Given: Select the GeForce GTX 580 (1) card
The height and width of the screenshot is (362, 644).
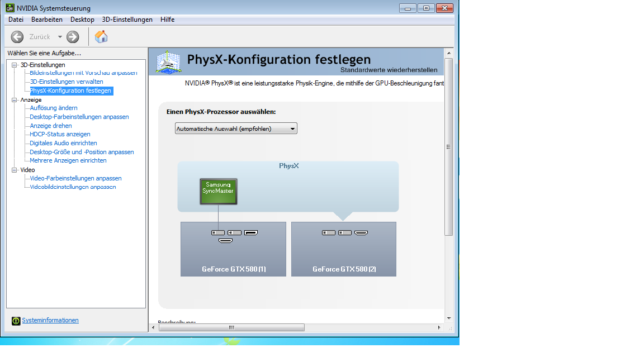Looking at the screenshot, I should coord(233,249).
